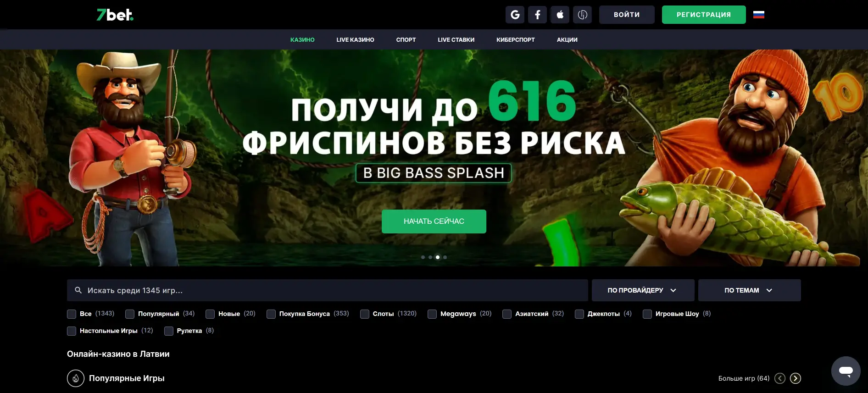Open the live chat bubble
Image resolution: width=868 pixels, height=393 pixels.
coord(846,371)
